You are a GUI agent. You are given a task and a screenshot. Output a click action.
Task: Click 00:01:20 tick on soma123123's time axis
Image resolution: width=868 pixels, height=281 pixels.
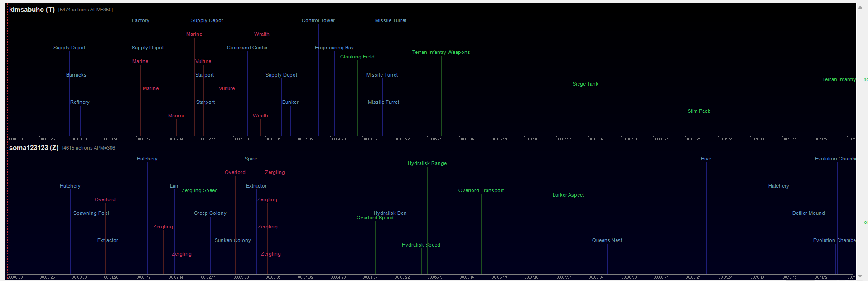[x=111, y=277]
